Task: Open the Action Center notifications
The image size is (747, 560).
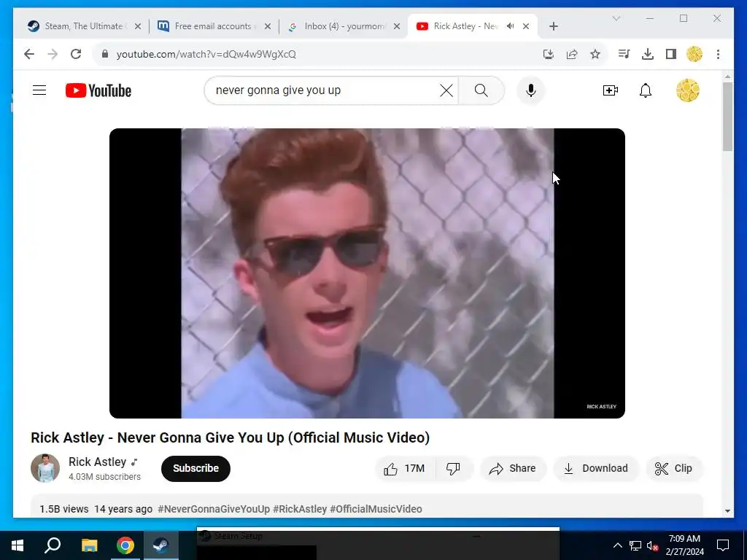Action: tap(723, 545)
